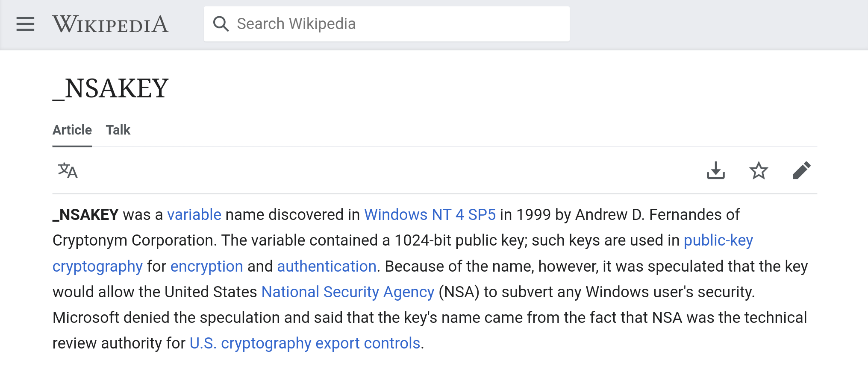Star the article to watchlist
This screenshot has width=868, height=369.
pyautogui.click(x=759, y=170)
